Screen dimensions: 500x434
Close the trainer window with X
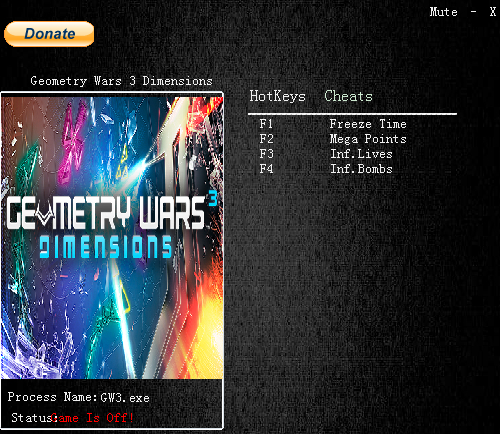(x=493, y=12)
